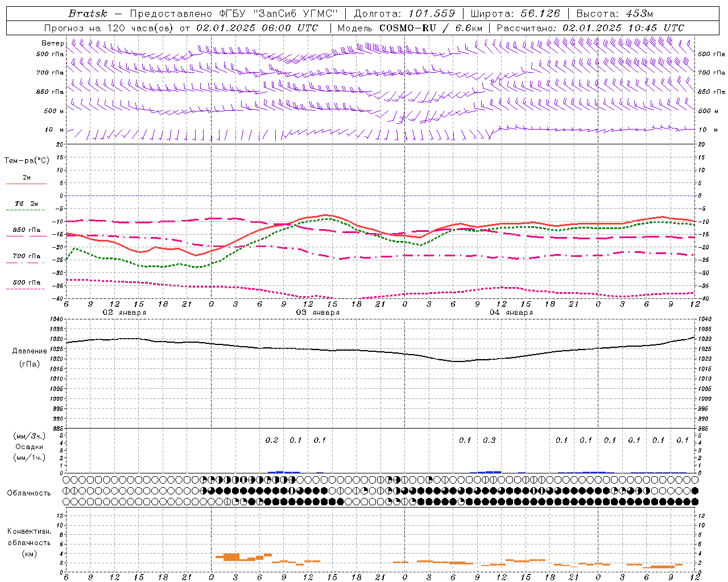
Task: Click the 'Прогноз на 120 часа(ов)' forecast text
Action: 109,28
